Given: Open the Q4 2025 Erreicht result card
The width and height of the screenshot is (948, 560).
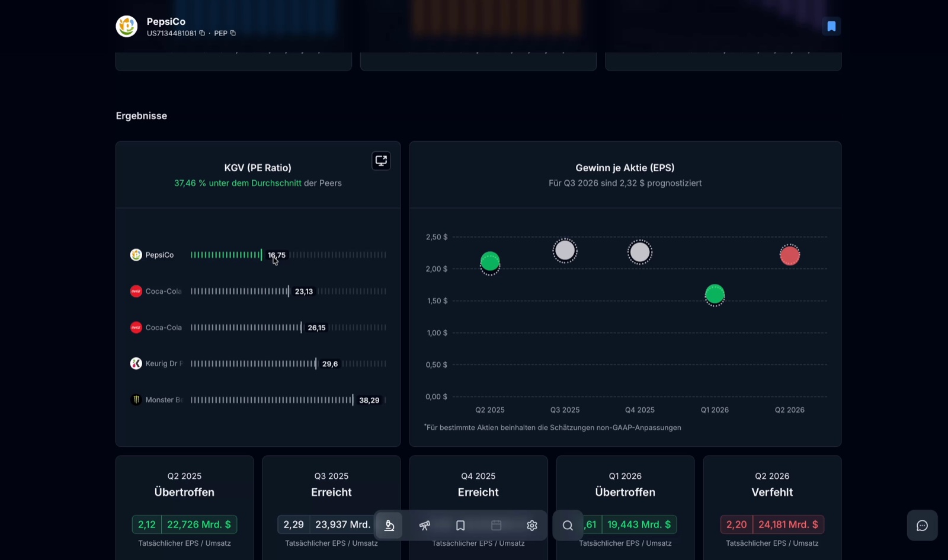Looking at the screenshot, I should (x=478, y=508).
